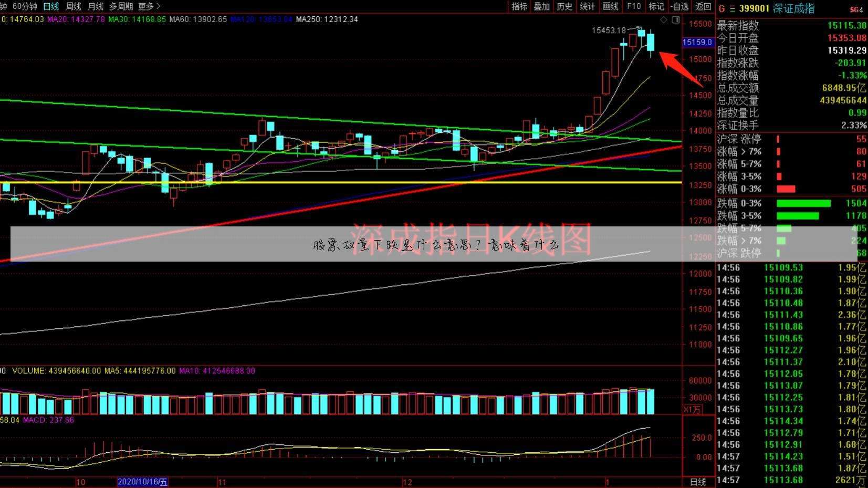Click the tick row with price 15109.53
Image resolution: width=868 pixels, height=488 pixels.
click(792, 268)
